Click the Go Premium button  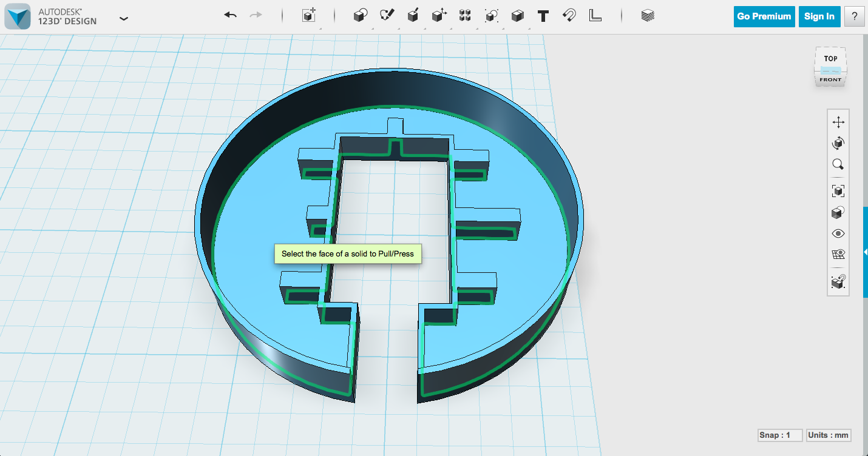[764, 16]
